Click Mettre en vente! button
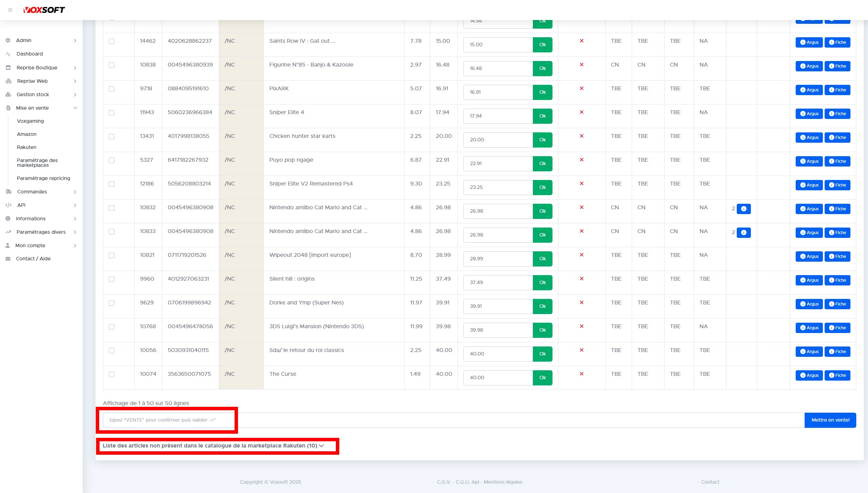Image resolution: width=868 pixels, height=493 pixels. (x=830, y=420)
